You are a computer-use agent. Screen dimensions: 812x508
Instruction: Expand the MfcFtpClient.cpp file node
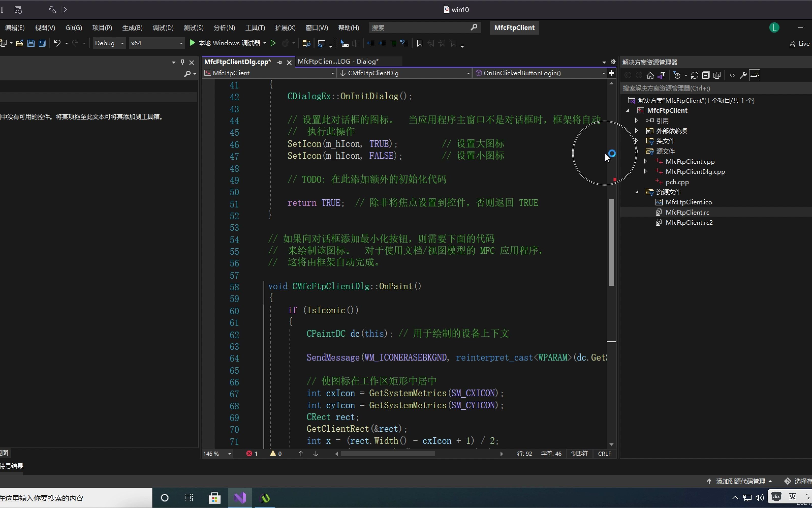click(645, 161)
